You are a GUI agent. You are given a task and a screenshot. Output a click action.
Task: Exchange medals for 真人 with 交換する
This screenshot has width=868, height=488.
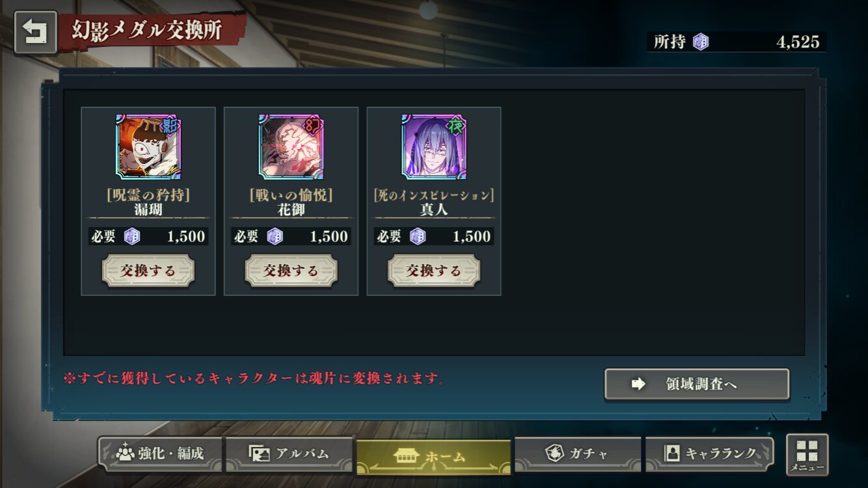[x=434, y=271]
